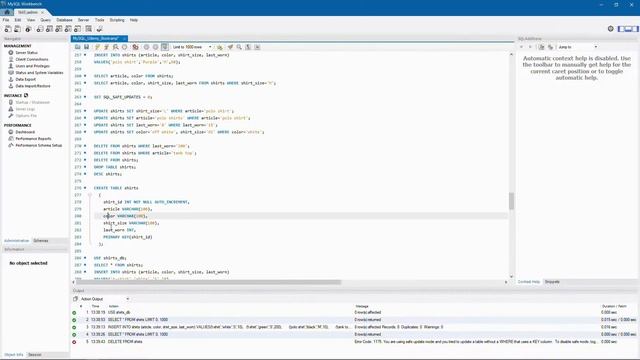
Task: Open the File menu
Action: [6, 20]
